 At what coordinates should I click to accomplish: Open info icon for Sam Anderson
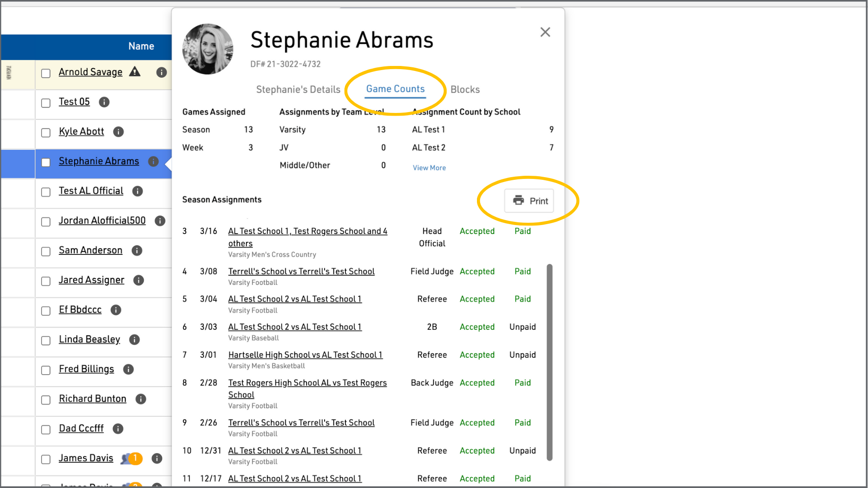[x=137, y=250]
